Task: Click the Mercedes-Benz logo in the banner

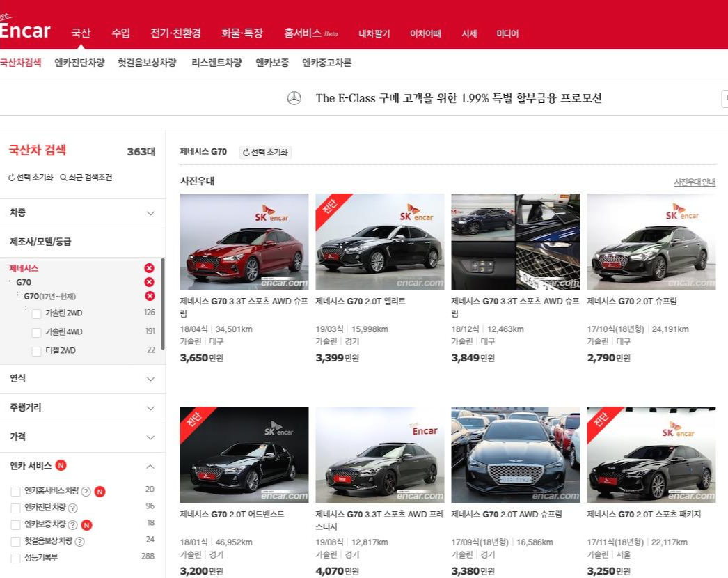Action: point(294,98)
